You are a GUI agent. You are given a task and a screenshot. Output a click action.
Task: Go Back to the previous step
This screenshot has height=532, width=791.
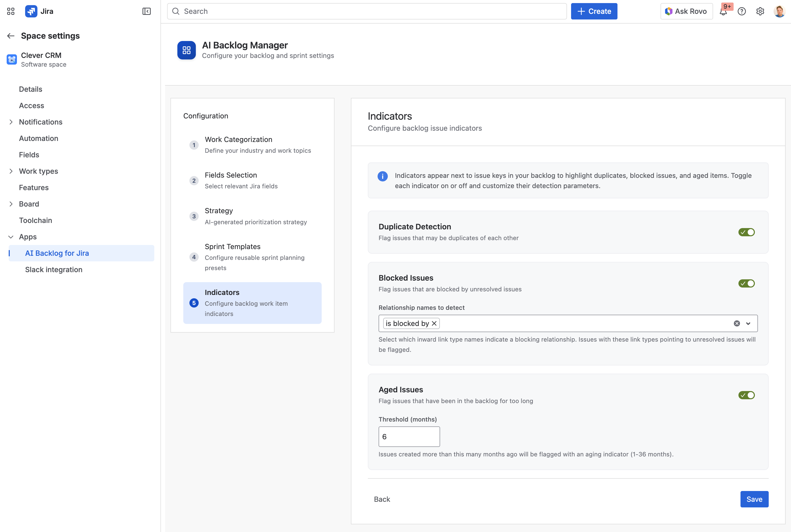(x=382, y=499)
